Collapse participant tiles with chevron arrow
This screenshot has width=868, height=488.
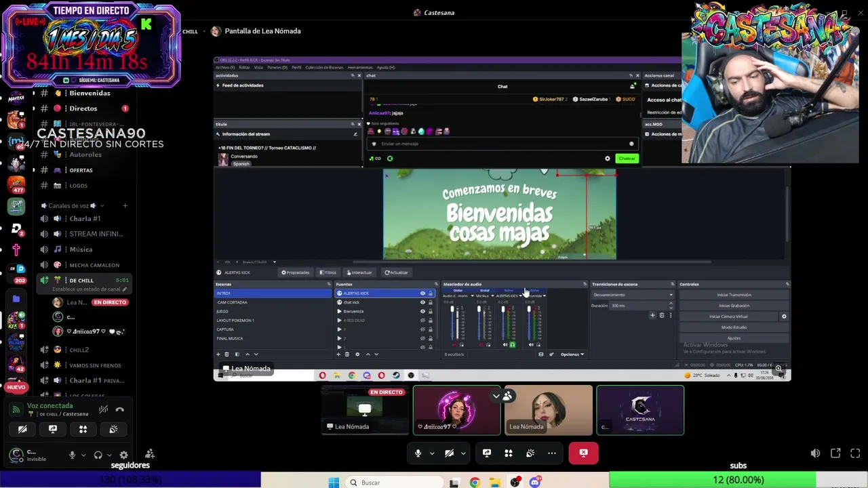(x=496, y=396)
